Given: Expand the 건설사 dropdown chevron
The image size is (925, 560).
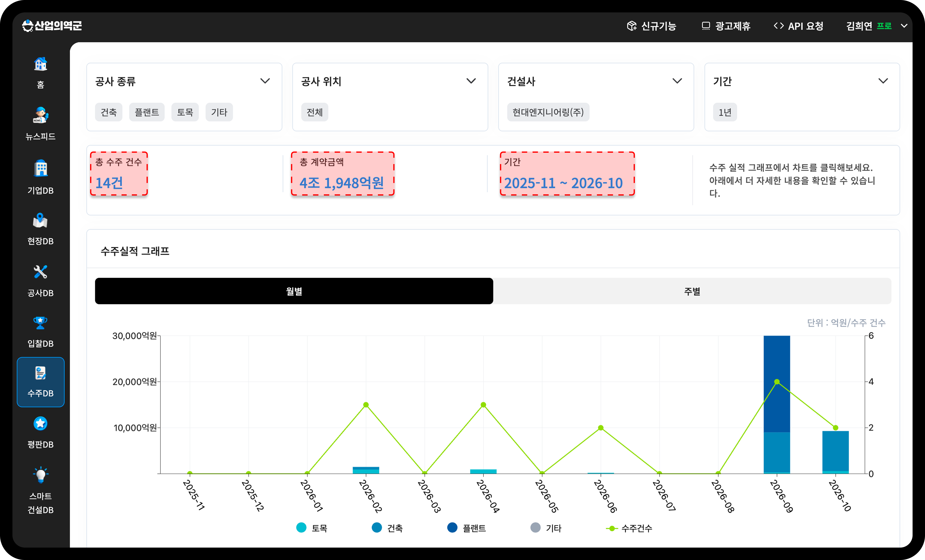Looking at the screenshot, I should [677, 81].
